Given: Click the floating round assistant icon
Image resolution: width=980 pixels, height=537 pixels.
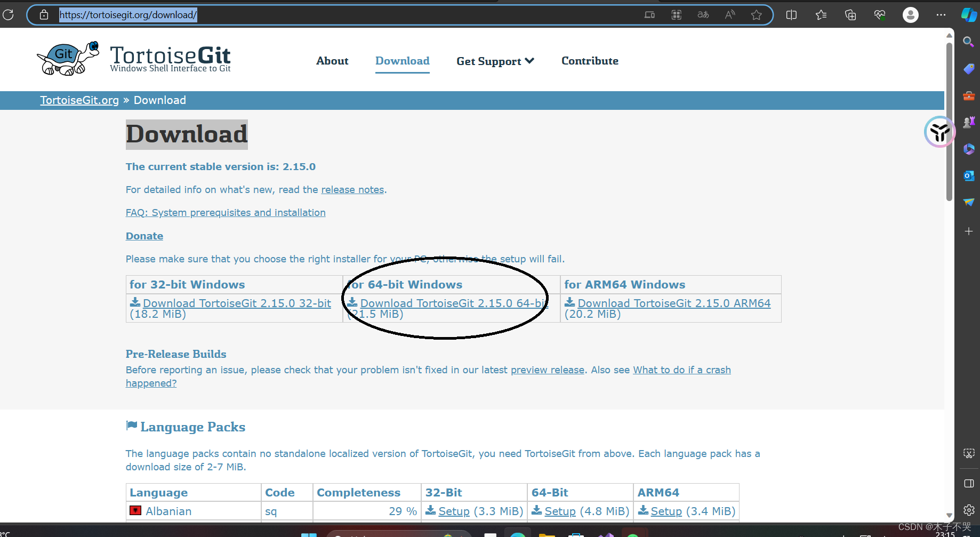Looking at the screenshot, I should pos(939,132).
